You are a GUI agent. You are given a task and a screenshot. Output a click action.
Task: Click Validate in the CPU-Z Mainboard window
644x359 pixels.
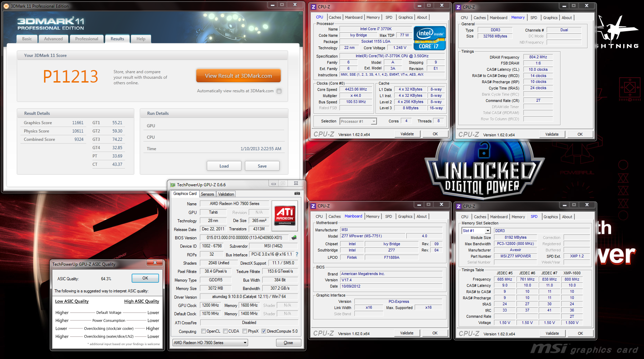[407, 333]
